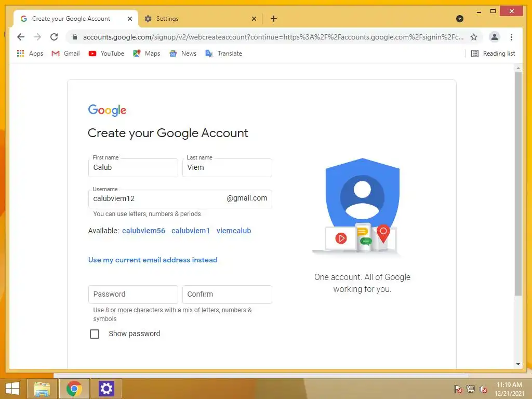532x399 pixels.
Task: Click the scrollbar down arrow
Action: [518, 364]
